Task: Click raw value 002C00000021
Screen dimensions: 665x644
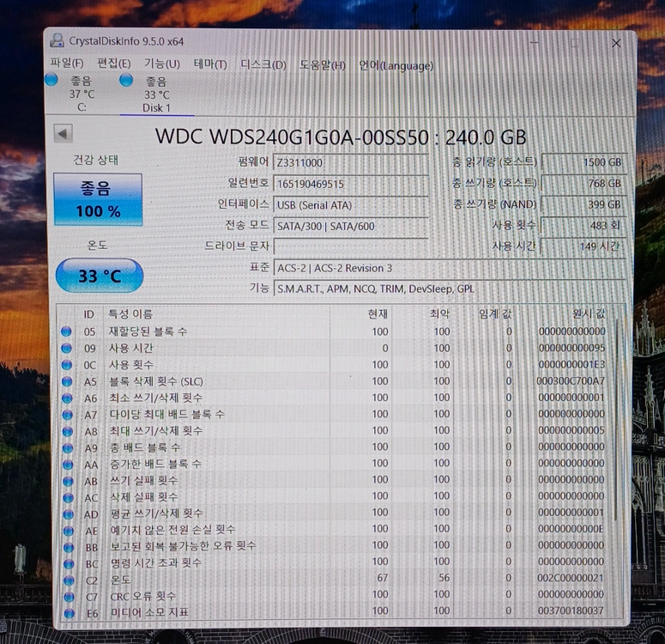Action: pyautogui.click(x=571, y=578)
